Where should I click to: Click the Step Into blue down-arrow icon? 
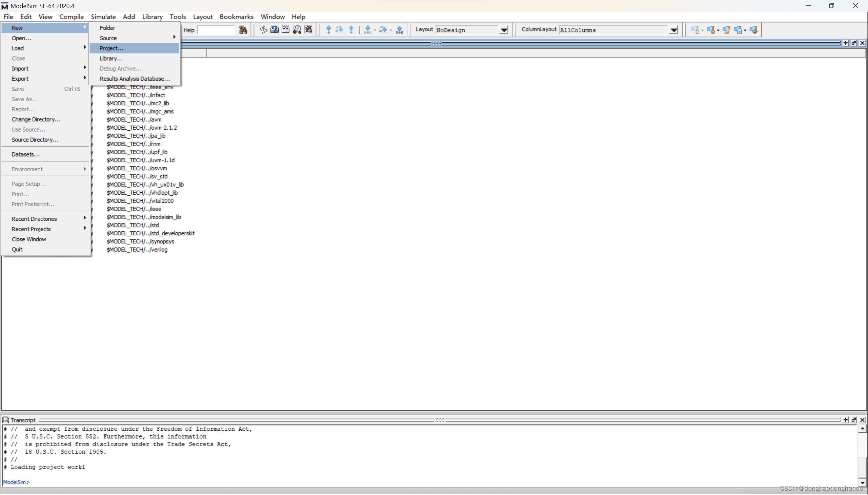(x=328, y=30)
